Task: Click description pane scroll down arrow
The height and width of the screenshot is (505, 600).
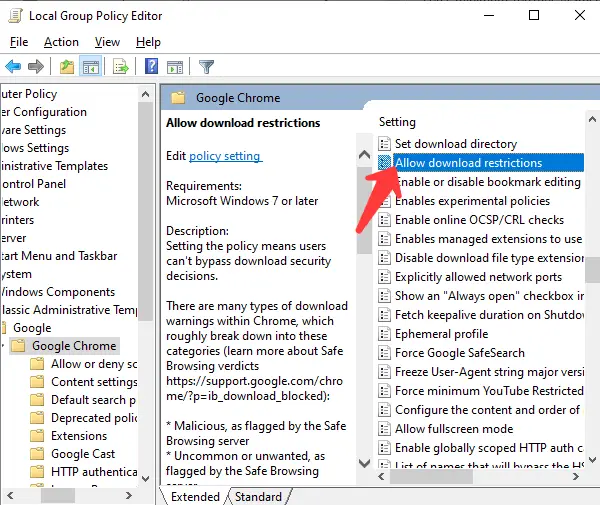Action: 364,463
